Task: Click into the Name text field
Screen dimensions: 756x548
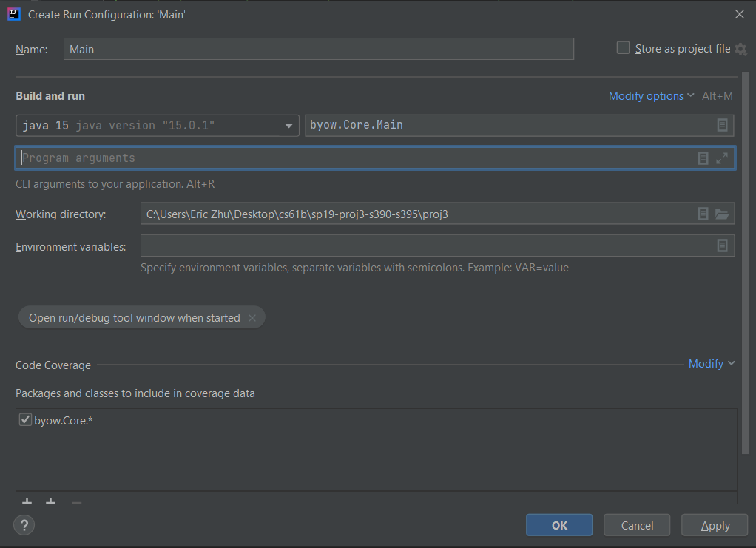Action: point(318,50)
